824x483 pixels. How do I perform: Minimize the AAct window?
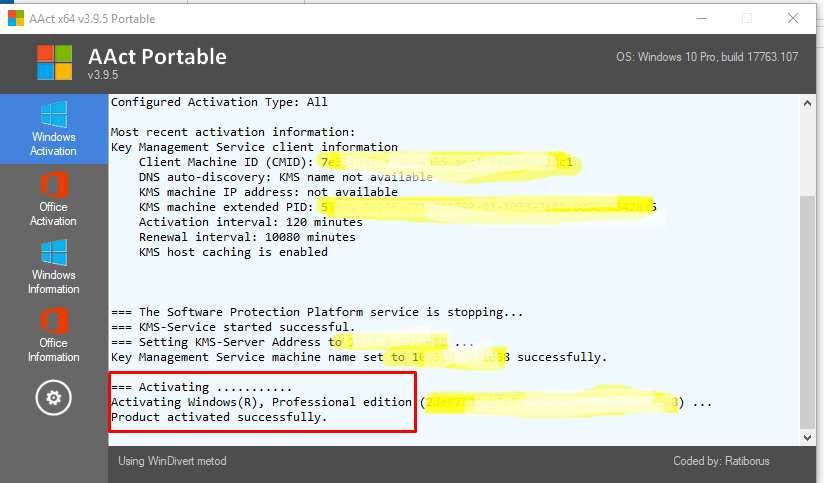[702, 18]
